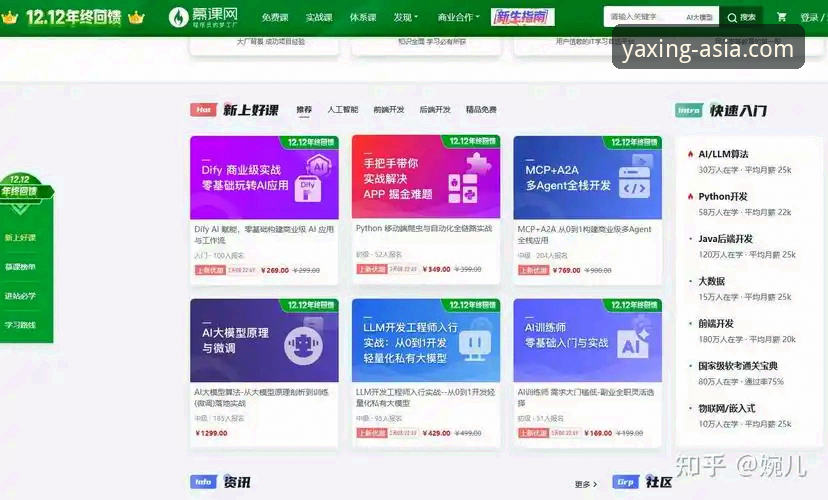Open the 前端开发 quick-start entry in sidebar
Viewport: 828px width, 500px height.
[x=716, y=324]
